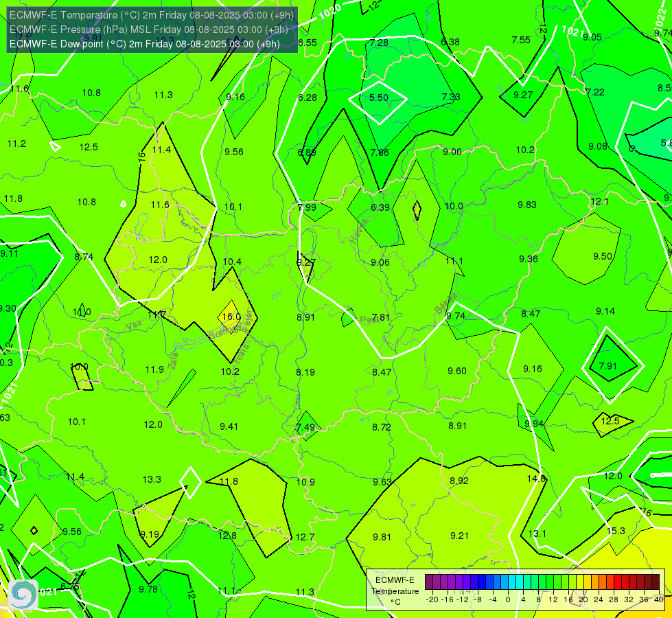Click the 16.0 temperature value in yellow diamond
The height and width of the screenshot is (618, 672).
tap(231, 317)
